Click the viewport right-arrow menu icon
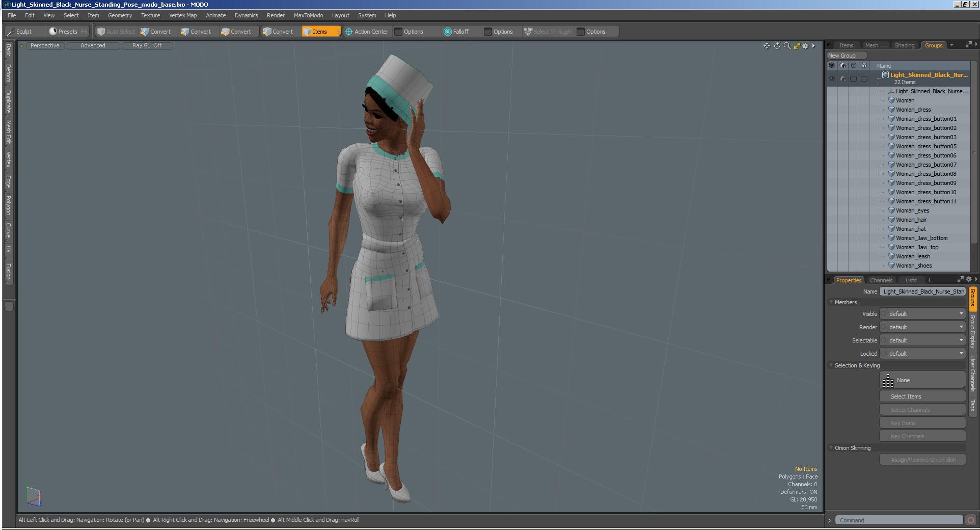Screen dimensions: 980x530 (813, 46)
